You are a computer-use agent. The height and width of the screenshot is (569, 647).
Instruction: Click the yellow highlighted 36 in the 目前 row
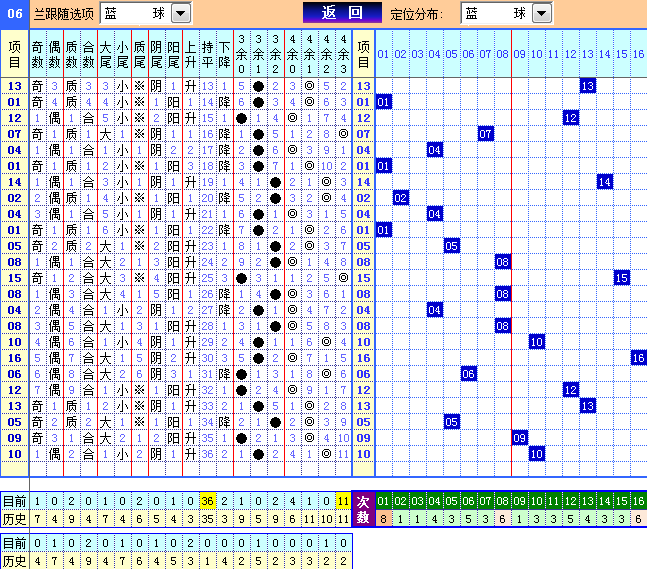[207, 501]
